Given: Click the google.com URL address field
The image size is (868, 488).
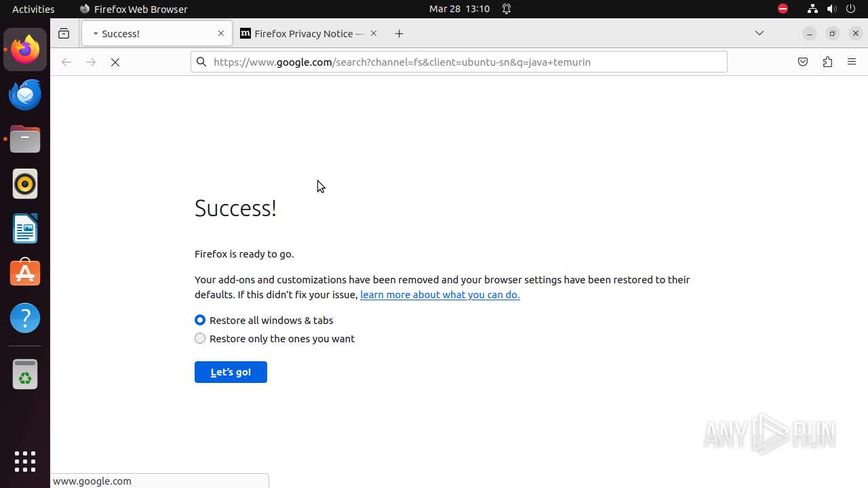Looking at the screenshot, I should point(459,62).
